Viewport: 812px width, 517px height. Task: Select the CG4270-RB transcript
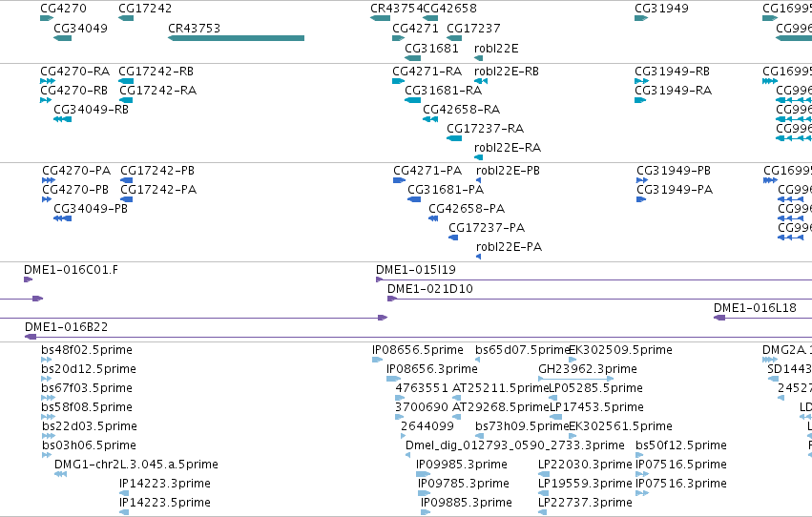[46, 100]
